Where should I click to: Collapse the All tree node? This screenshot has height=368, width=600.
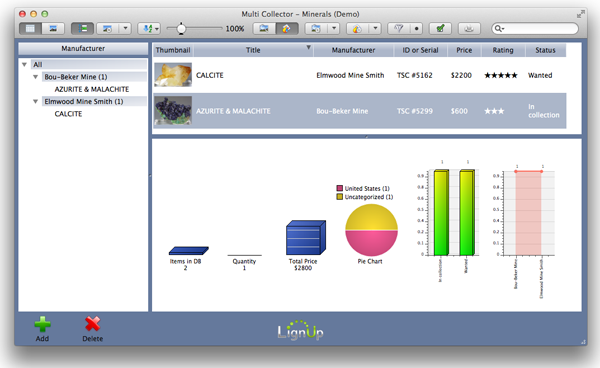pos(24,65)
